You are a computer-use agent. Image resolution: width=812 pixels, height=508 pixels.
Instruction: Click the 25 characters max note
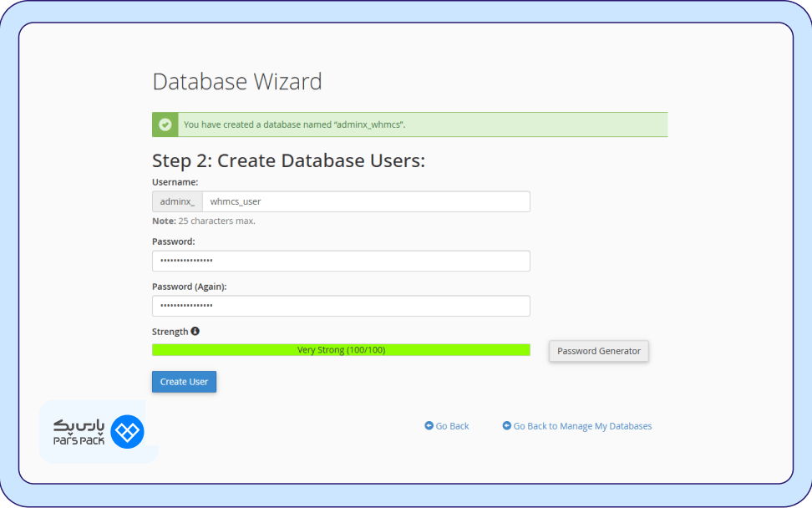[206, 221]
